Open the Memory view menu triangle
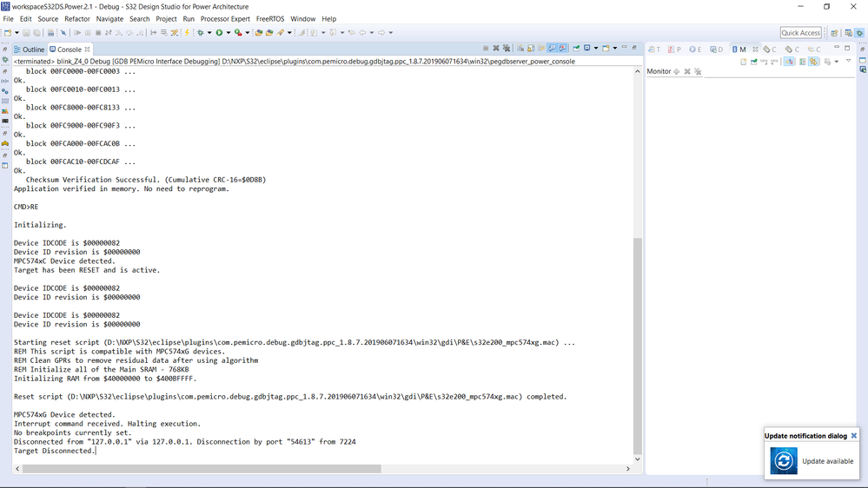The width and height of the screenshot is (868, 488). 848,60
